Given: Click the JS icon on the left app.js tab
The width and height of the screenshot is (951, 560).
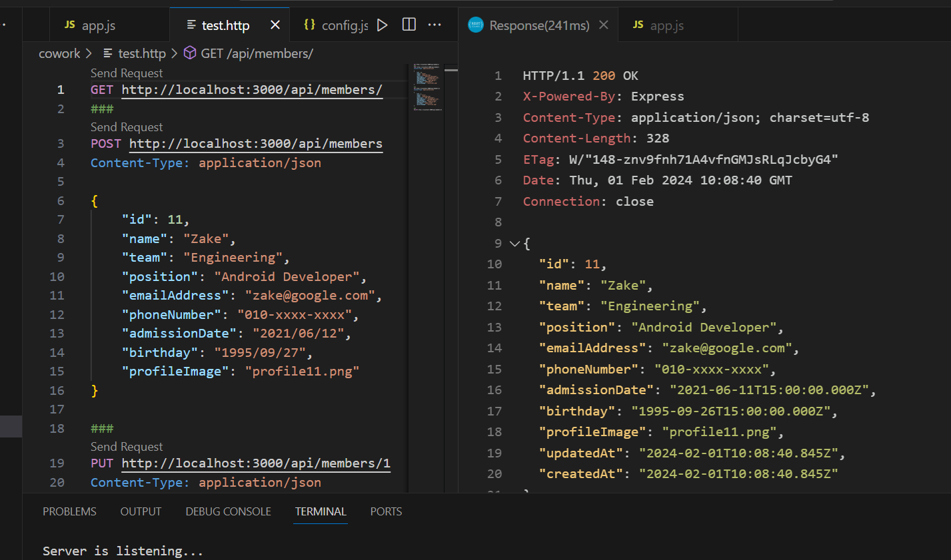Looking at the screenshot, I should click(x=70, y=25).
